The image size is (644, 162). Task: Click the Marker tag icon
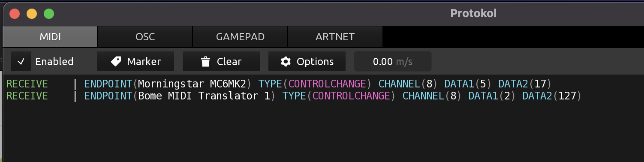pyautogui.click(x=116, y=62)
